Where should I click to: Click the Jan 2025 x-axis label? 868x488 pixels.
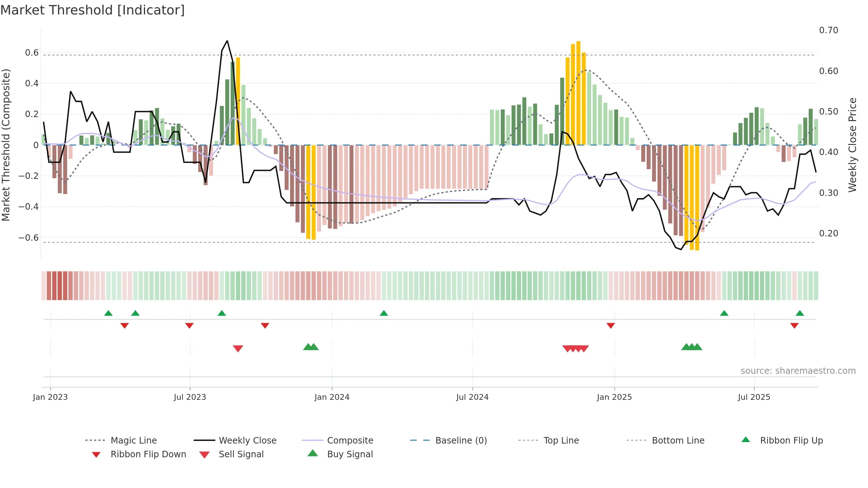[614, 397]
